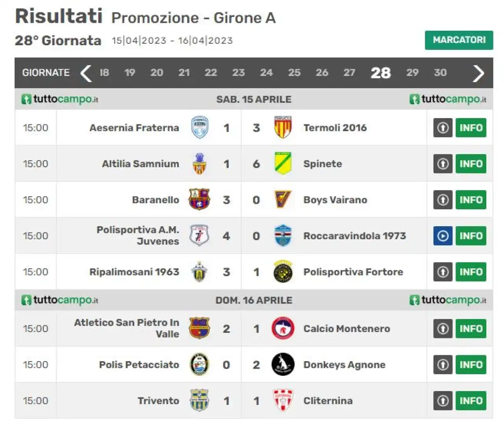Open the Aesernia Fraterna match details icon
Viewport: 504px width, 421px height.
(443, 127)
